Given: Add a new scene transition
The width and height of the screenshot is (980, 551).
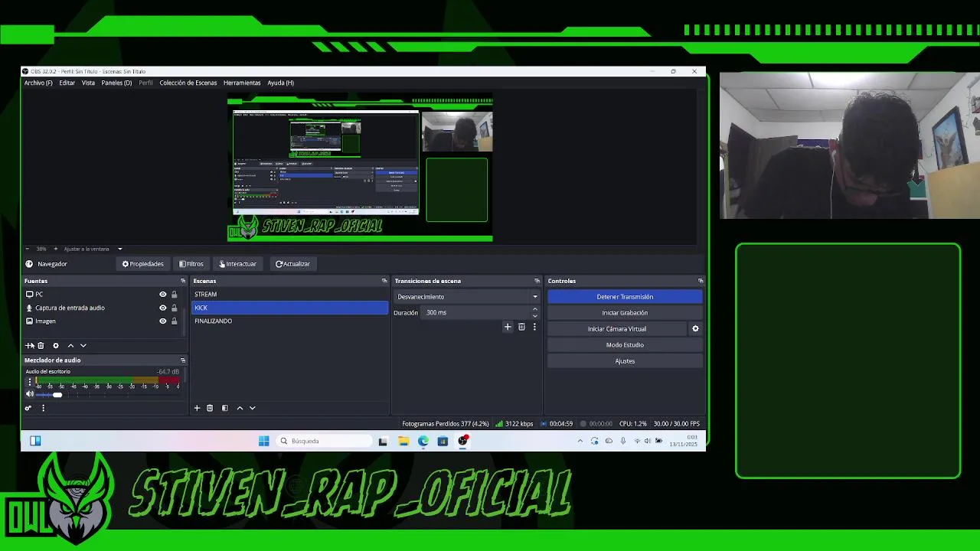Looking at the screenshot, I should pos(507,327).
